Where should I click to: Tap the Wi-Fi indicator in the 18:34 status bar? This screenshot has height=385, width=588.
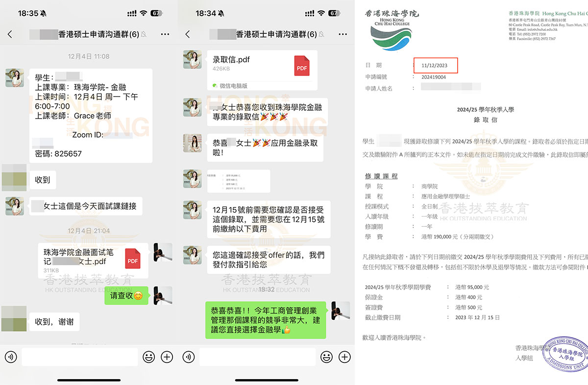[x=320, y=13]
